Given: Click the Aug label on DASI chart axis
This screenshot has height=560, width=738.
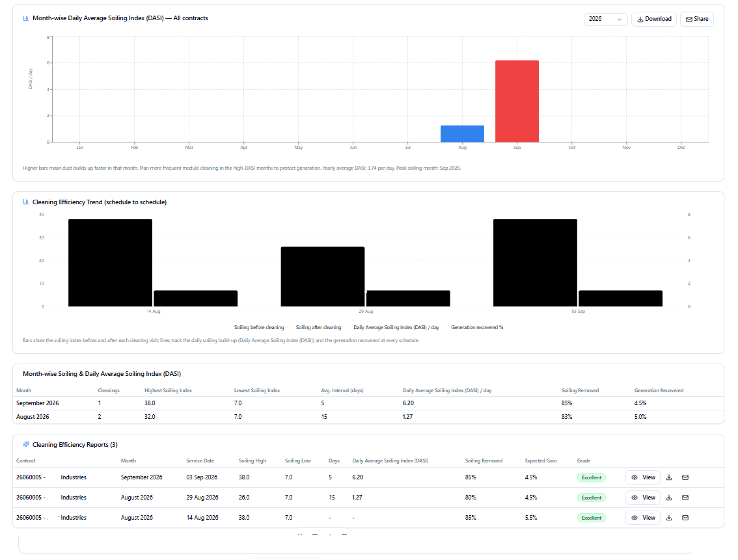Looking at the screenshot, I should [x=462, y=148].
